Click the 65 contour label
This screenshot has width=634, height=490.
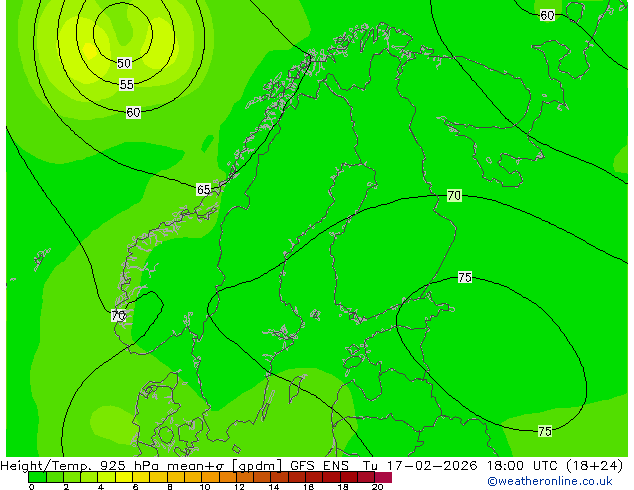pos(203,189)
